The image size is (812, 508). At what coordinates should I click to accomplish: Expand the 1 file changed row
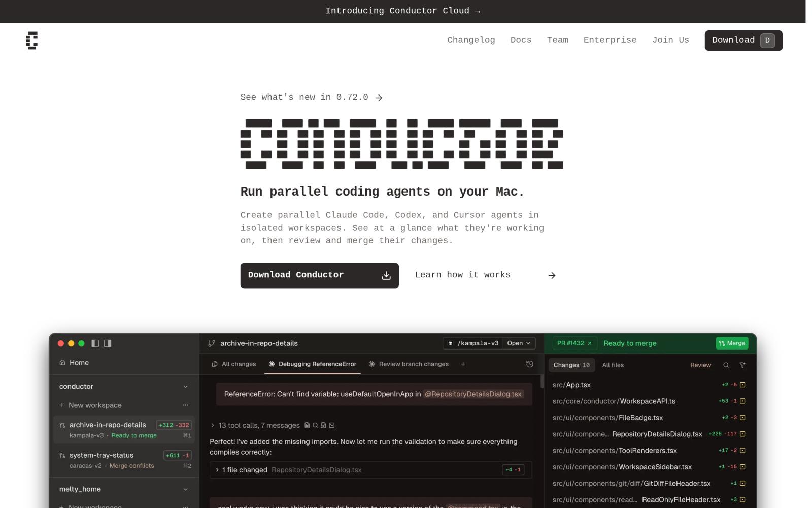(370, 470)
